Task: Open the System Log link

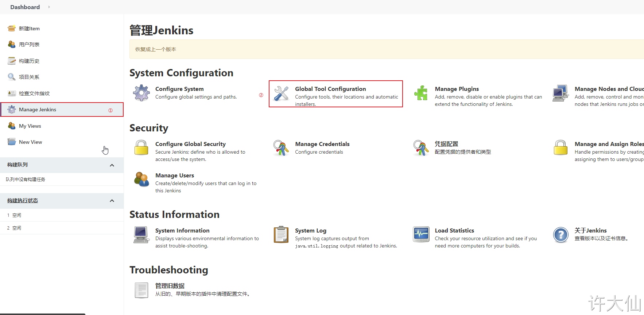Action: point(311,230)
